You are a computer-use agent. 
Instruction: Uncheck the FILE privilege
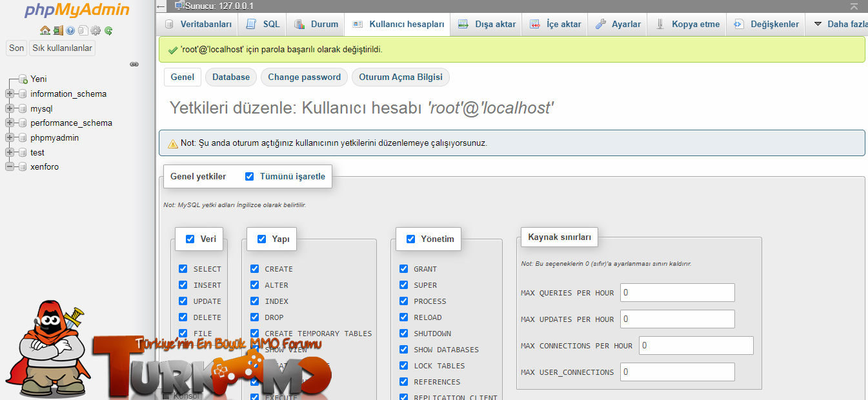183,334
